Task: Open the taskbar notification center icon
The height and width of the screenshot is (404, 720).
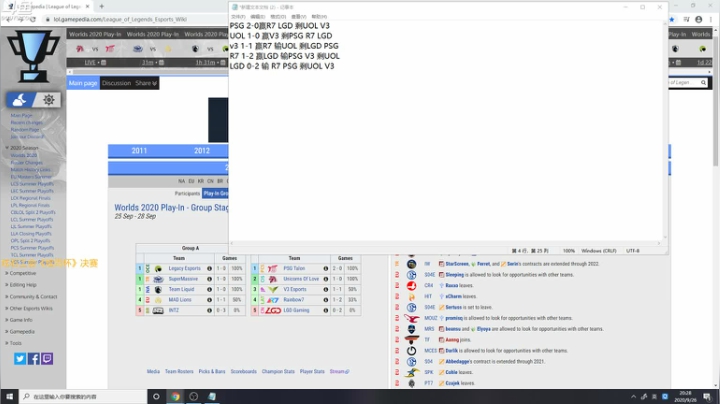Action: [x=707, y=397]
